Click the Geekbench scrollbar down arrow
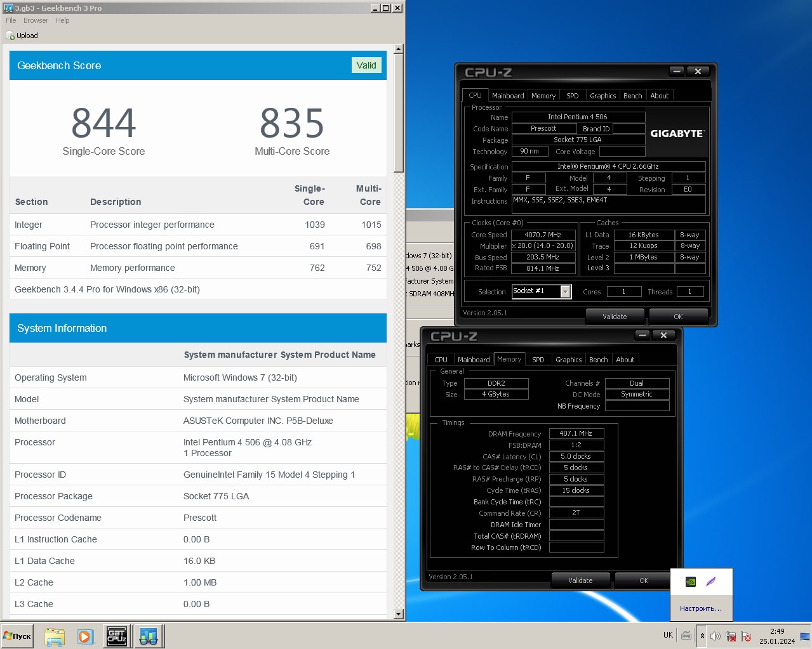This screenshot has width=812, height=649. pos(399,614)
